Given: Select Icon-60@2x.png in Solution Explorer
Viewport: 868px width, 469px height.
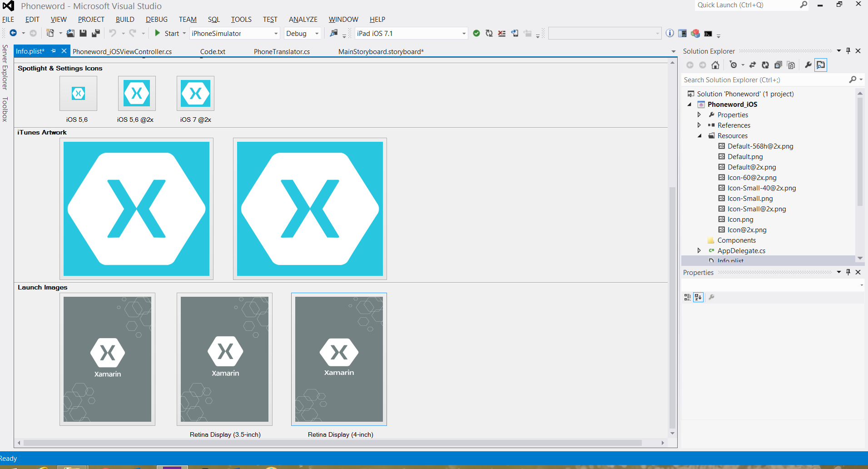Looking at the screenshot, I should [752, 178].
